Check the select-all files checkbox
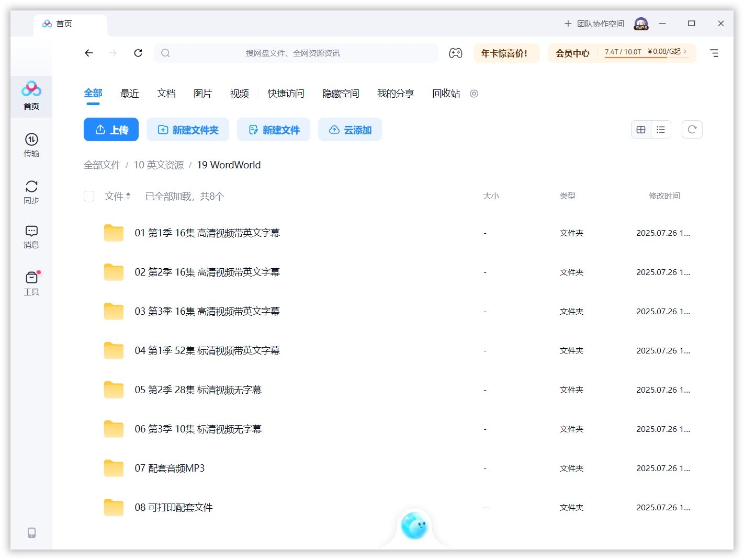Screen dimensions: 744x560 coord(89,196)
